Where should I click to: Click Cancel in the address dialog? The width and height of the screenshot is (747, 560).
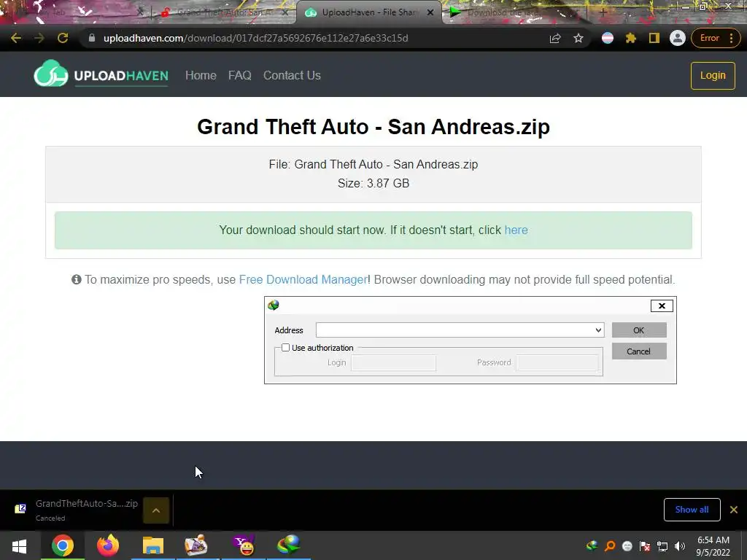pyautogui.click(x=639, y=351)
